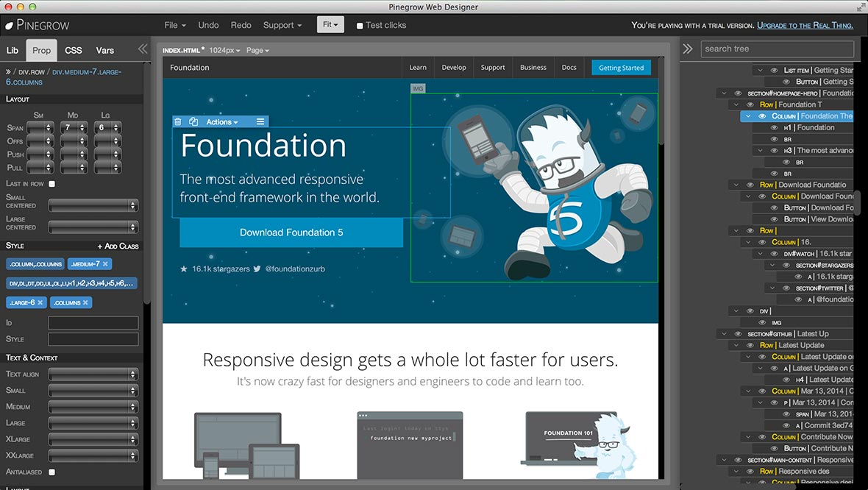Hide the selected Column Foundation The node via its eye

(x=762, y=116)
